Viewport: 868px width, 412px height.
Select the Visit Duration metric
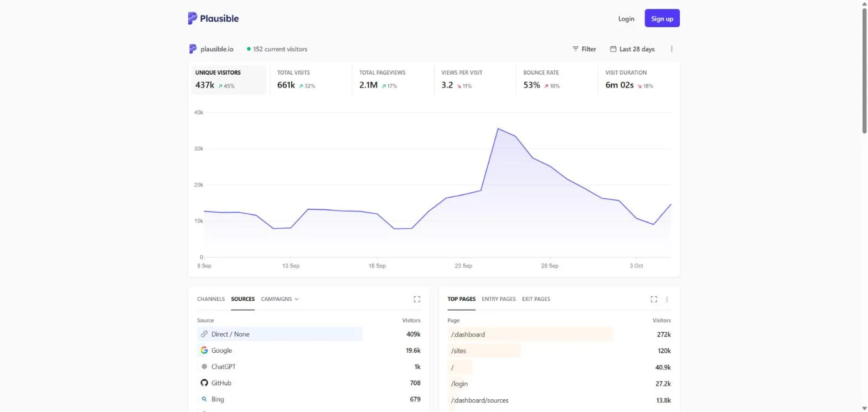point(639,80)
